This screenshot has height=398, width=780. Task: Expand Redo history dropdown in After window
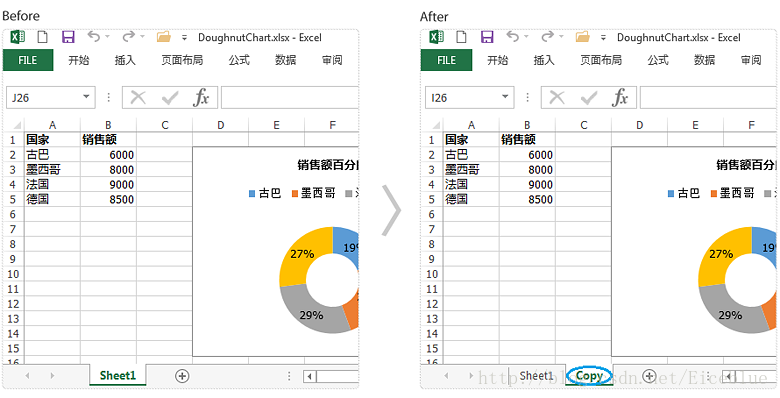(x=561, y=37)
